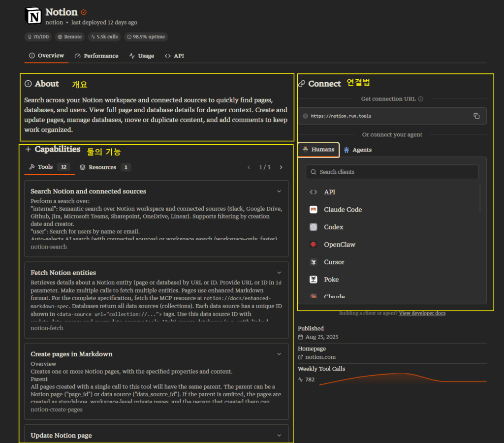The width and height of the screenshot is (504, 443).
Task: Choose the Cursor client icon
Action: (314, 262)
